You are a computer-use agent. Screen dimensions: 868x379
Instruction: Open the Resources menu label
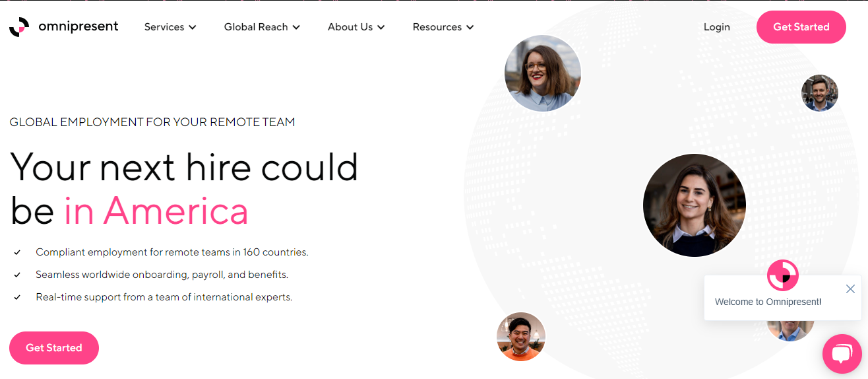point(437,27)
